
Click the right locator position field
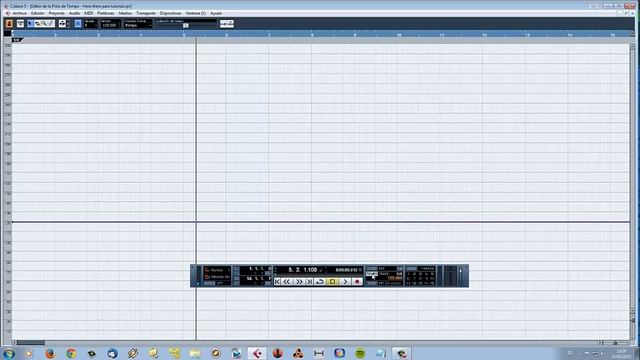click(255, 278)
